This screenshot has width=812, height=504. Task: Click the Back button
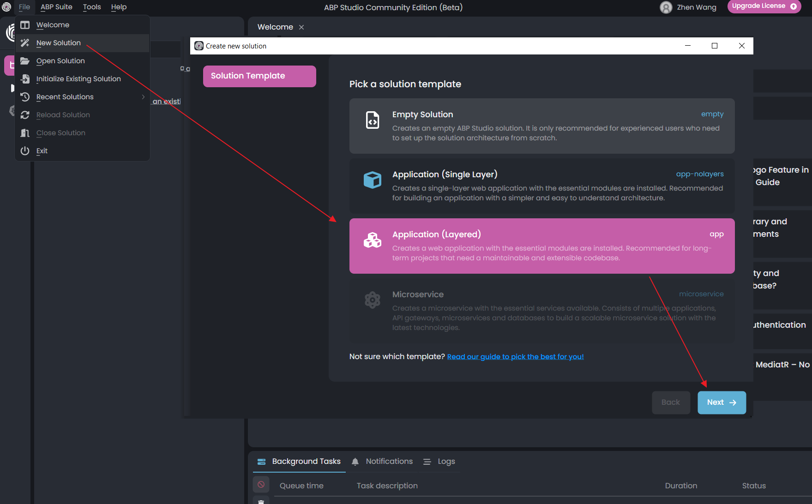(671, 402)
